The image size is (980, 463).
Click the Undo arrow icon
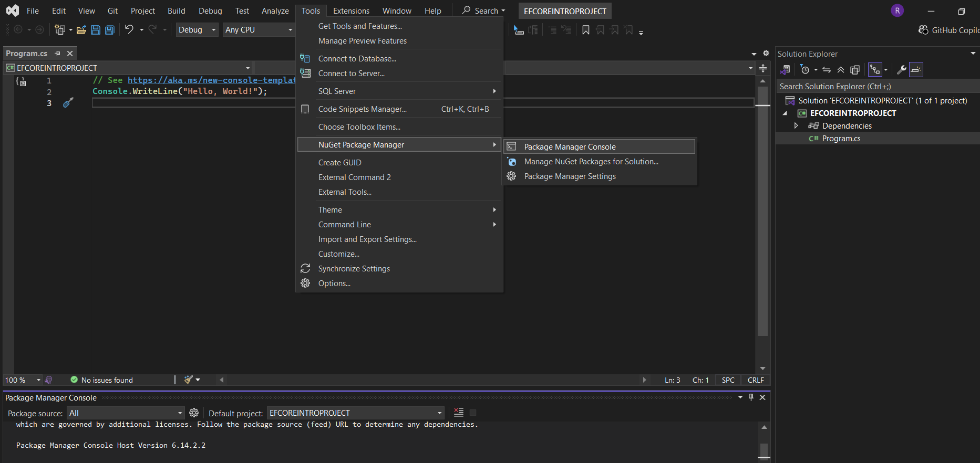129,29
